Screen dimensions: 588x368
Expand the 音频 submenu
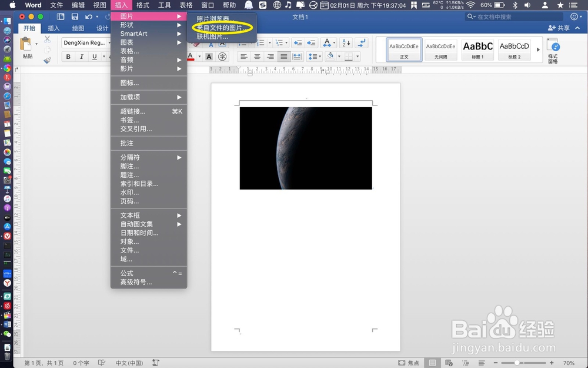point(149,59)
